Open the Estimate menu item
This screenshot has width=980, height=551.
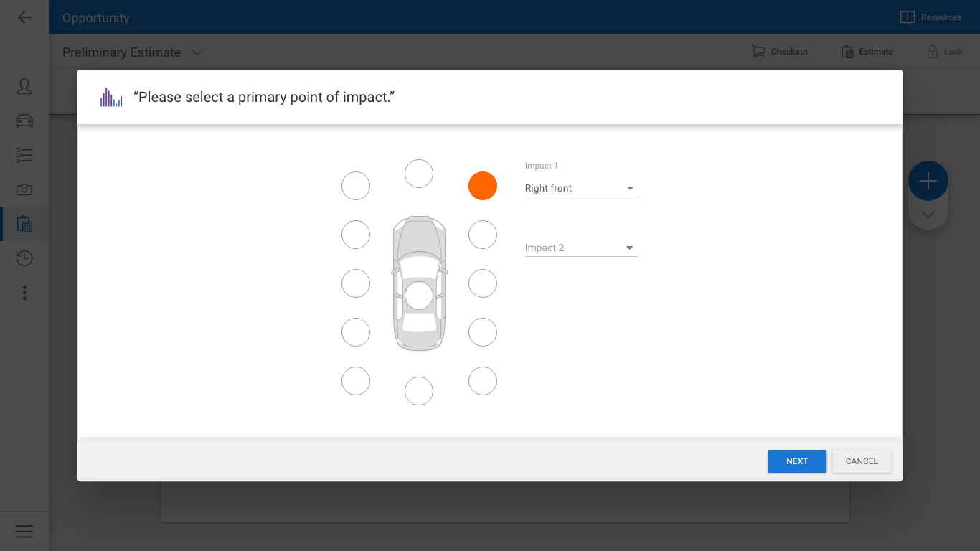(867, 52)
